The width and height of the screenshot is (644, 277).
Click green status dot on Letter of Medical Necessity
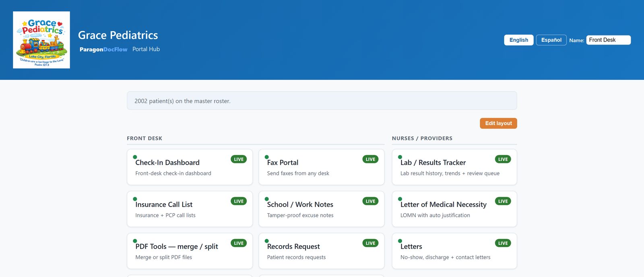400,199
